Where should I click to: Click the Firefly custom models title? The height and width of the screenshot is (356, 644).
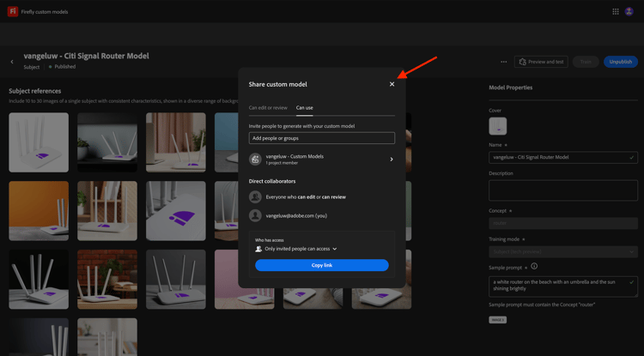pos(45,12)
